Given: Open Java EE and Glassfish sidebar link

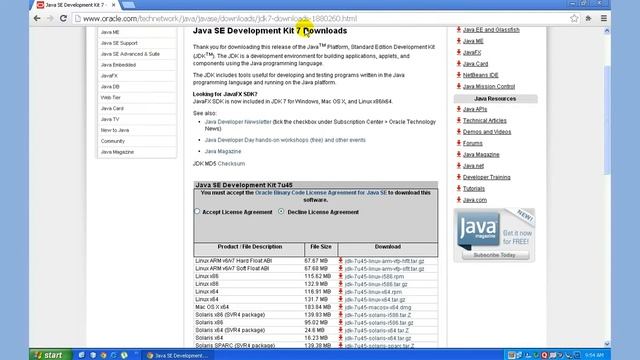Looking at the screenshot, I should click(x=491, y=30).
